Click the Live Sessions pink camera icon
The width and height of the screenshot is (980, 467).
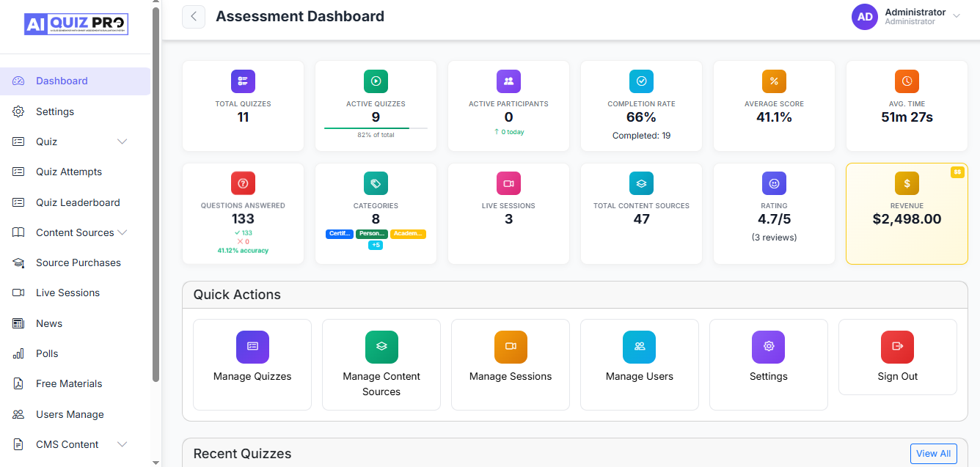508,183
